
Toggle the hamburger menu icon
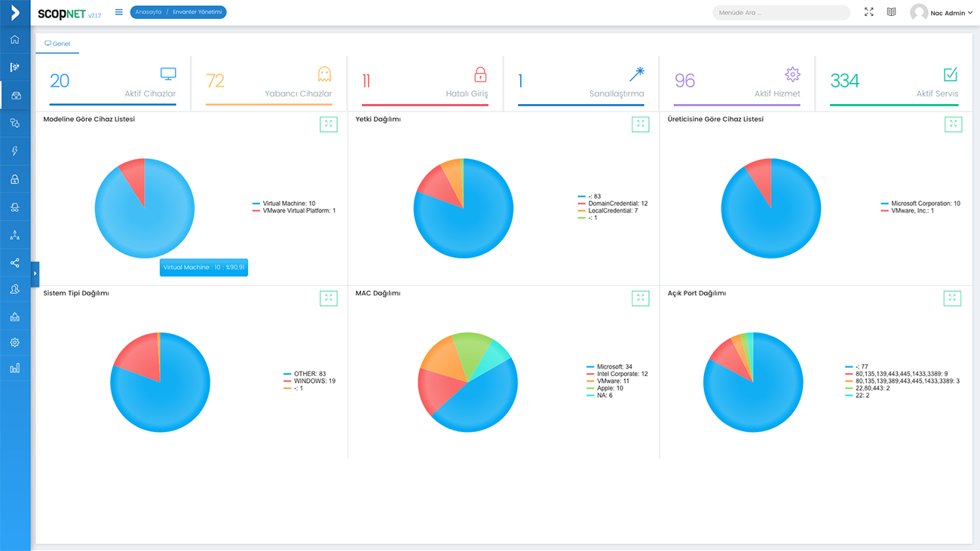pyautogui.click(x=119, y=12)
